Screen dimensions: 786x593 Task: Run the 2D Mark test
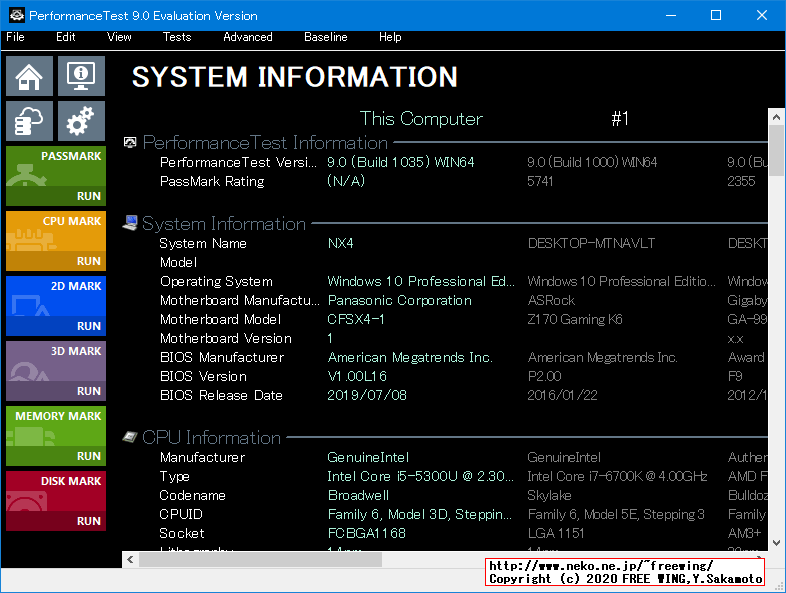pyautogui.click(x=89, y=326)
